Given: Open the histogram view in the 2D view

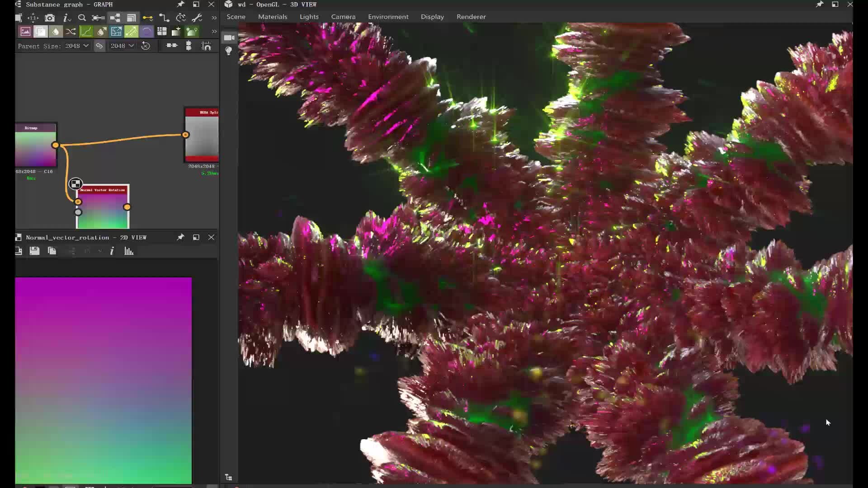Looking at the screenshot, I should coord(129,251).
